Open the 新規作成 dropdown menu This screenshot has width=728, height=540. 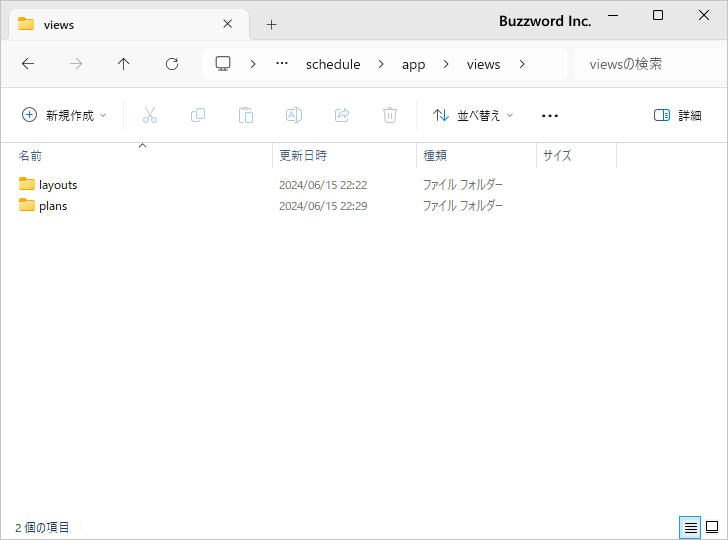tap(64, 115)
